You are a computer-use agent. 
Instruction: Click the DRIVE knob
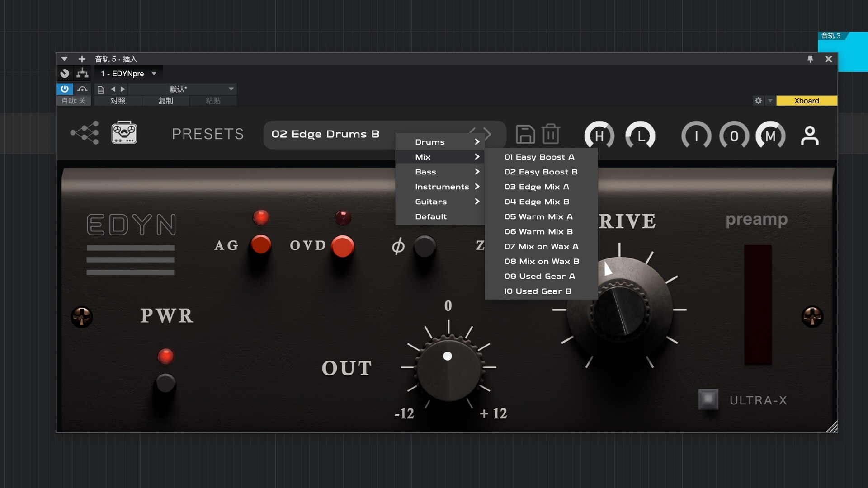620,310
